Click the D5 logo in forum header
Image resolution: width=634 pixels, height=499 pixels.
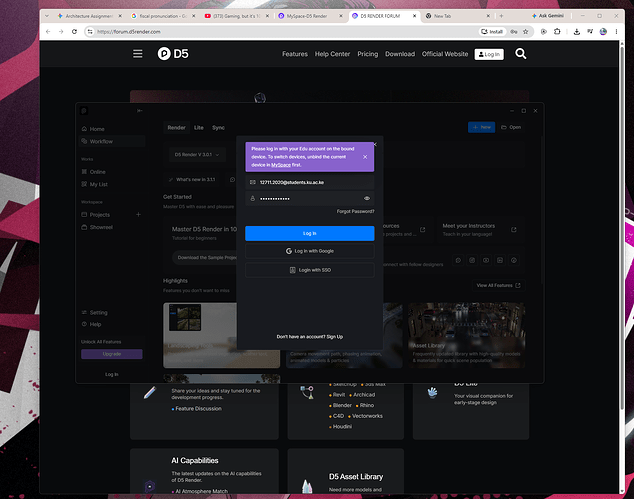(173, 54)
